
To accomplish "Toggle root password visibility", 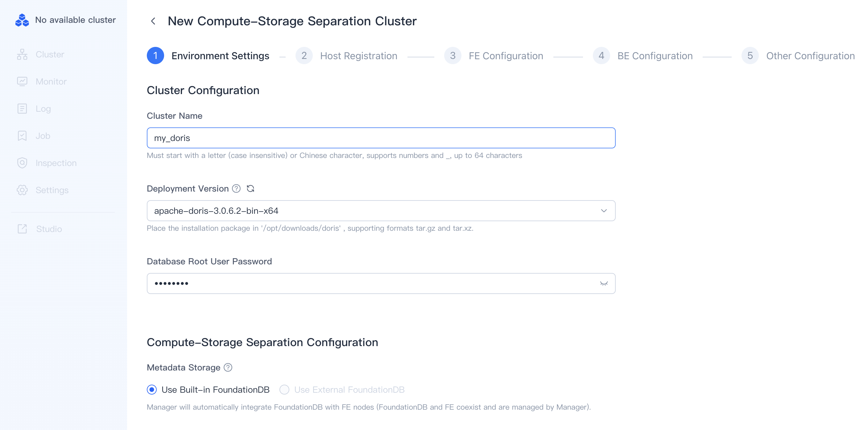I will 603,283.
